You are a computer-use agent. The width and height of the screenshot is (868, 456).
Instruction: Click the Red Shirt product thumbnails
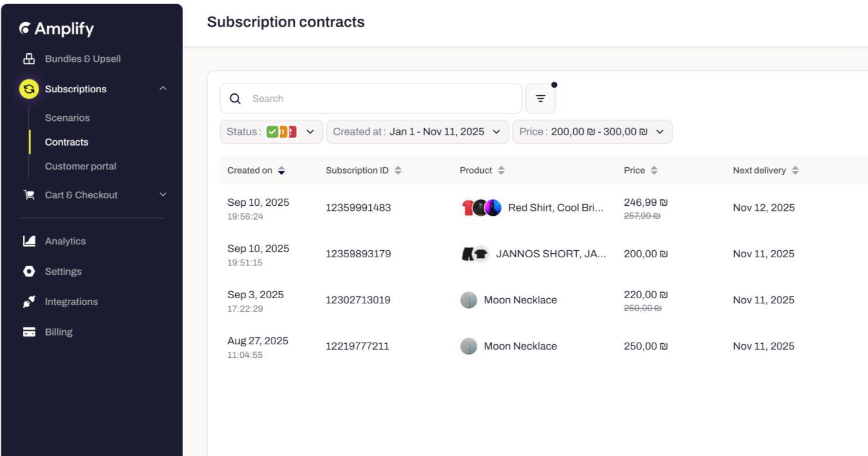point(481,208)
